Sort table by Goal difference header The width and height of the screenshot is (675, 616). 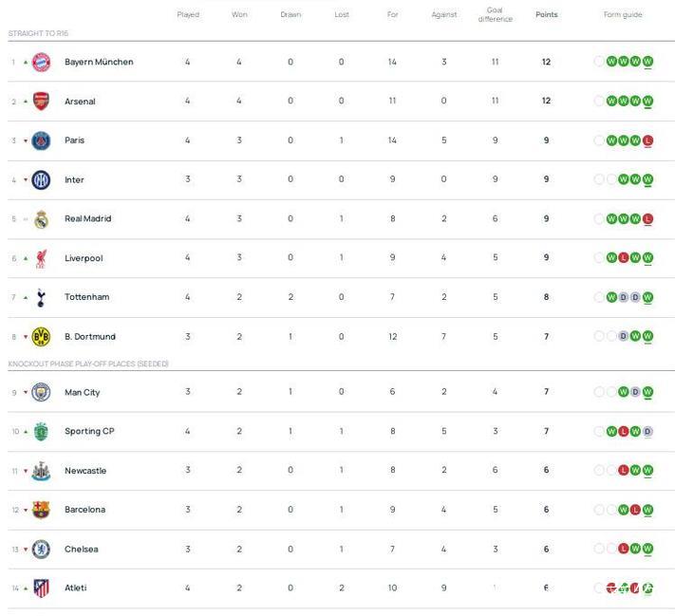point(495,15)
